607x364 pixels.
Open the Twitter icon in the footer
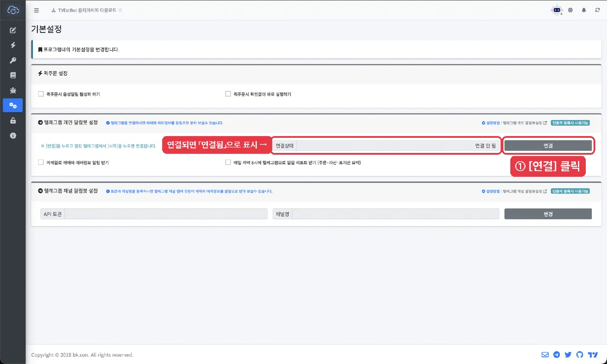tap(568, 354)
